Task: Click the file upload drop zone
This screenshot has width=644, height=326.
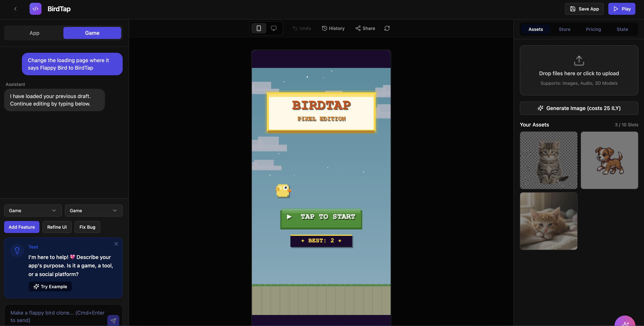Action: (x=579, y=70)
